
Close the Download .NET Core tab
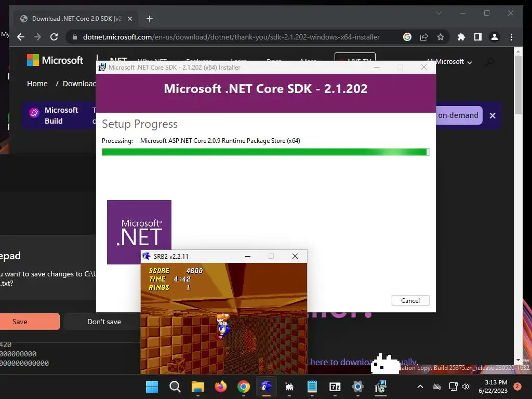pos(129,19)
